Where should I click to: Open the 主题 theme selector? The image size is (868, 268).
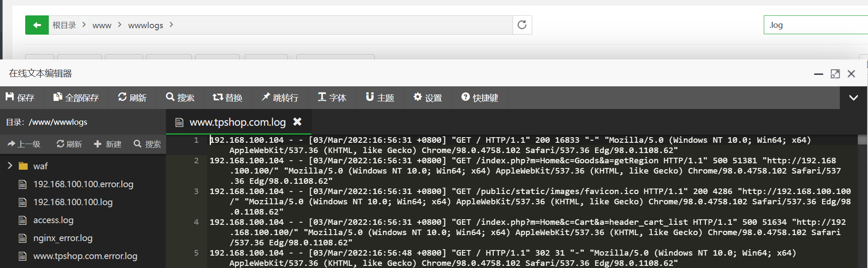coord(380,98)
